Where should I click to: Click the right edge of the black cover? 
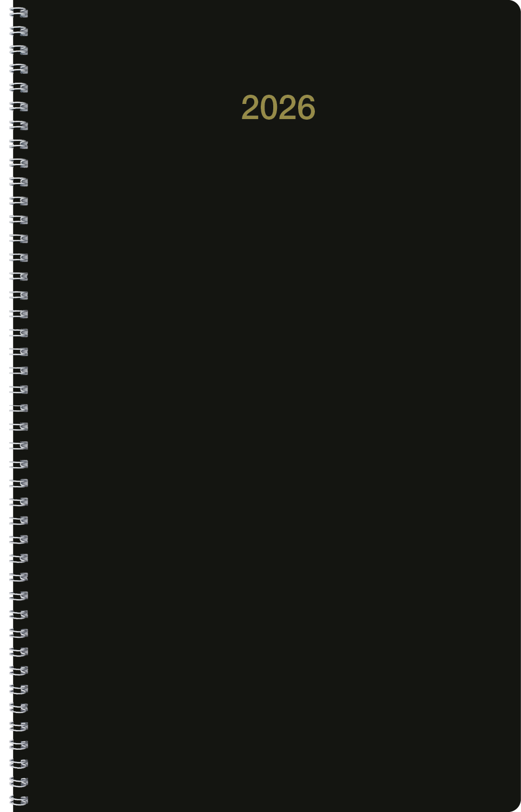(x=518, y=406)
